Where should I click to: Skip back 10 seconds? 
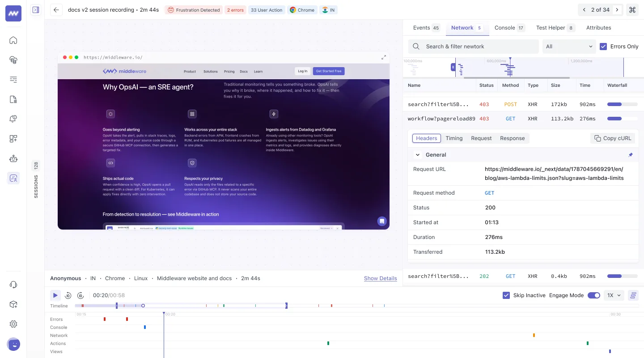[x=68, y=295]
